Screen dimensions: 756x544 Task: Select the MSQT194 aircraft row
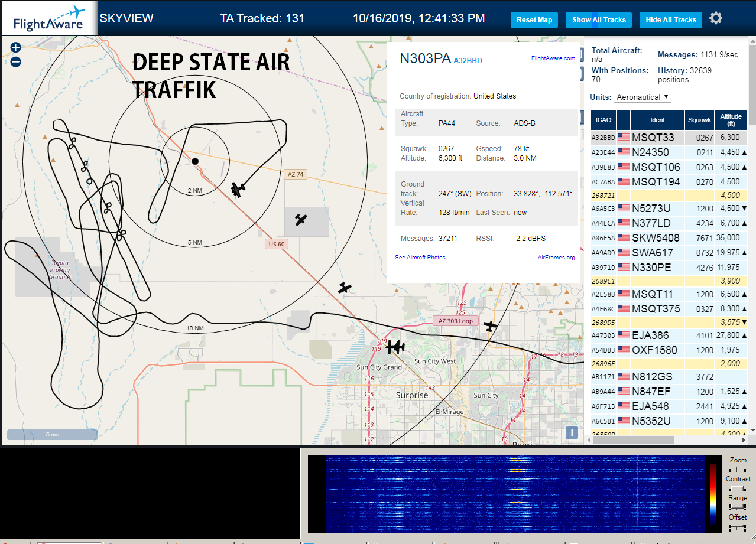(669, 182)
